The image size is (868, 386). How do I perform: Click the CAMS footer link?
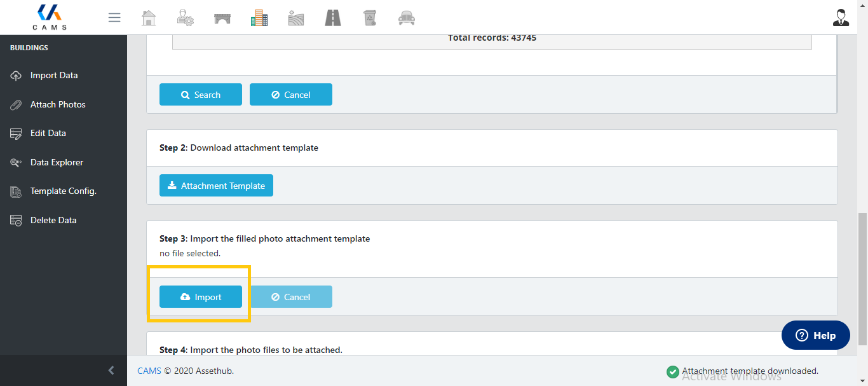(x=149, y=371)
